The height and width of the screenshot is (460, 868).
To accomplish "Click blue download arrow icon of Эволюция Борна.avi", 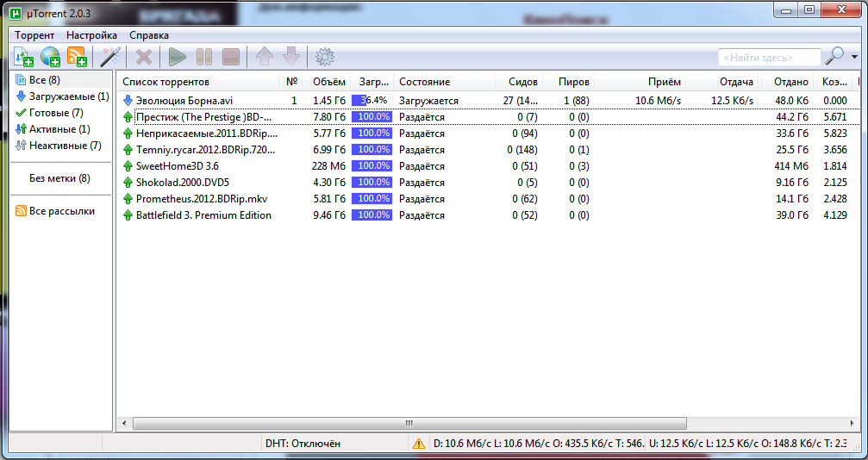I will [x=128, y=101].
